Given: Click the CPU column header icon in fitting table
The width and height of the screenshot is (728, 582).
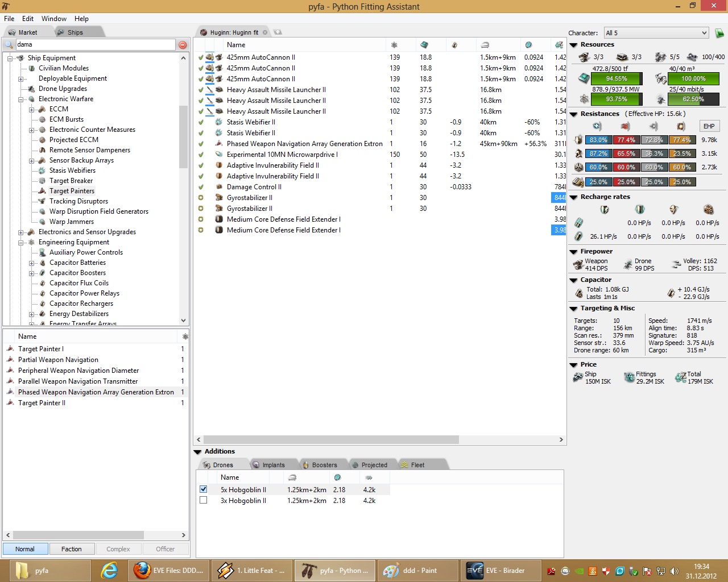Looking at the screenshot, I should click(x=424, y=45).
